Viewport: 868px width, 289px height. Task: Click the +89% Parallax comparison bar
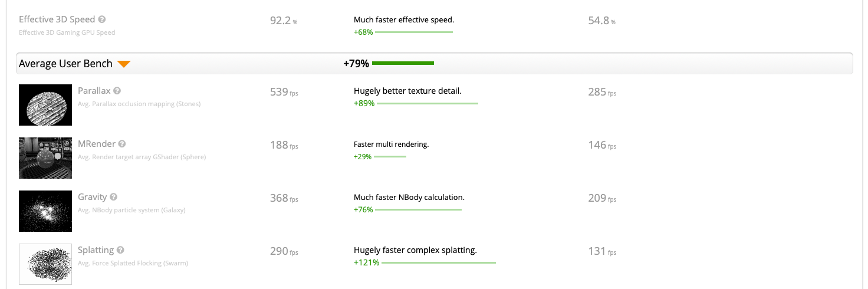(x=427, y=103)
